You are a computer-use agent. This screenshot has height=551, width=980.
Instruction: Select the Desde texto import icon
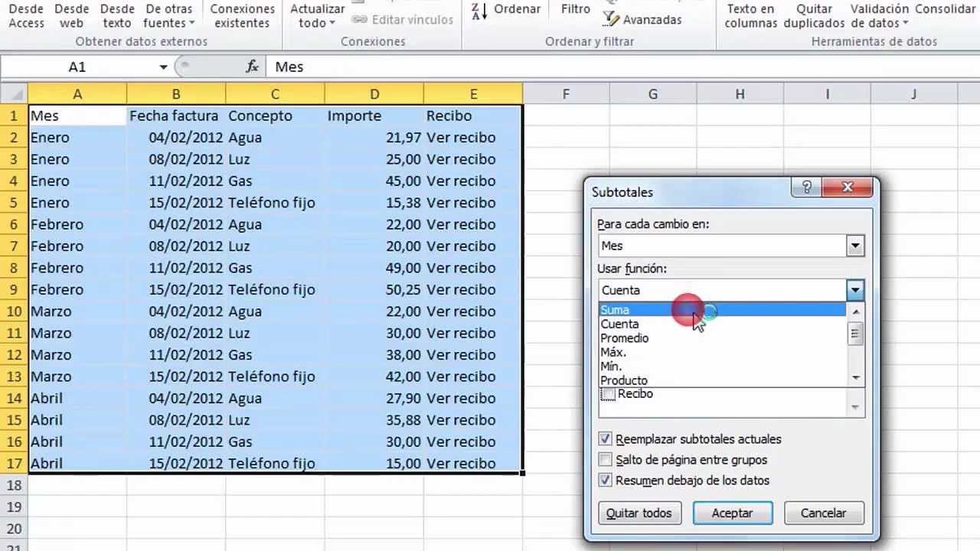[116, 15]
